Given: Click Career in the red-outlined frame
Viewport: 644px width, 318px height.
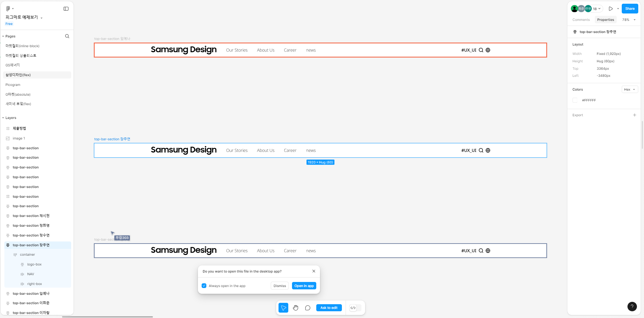Looking at the screenshot, I should coord(290,50).
